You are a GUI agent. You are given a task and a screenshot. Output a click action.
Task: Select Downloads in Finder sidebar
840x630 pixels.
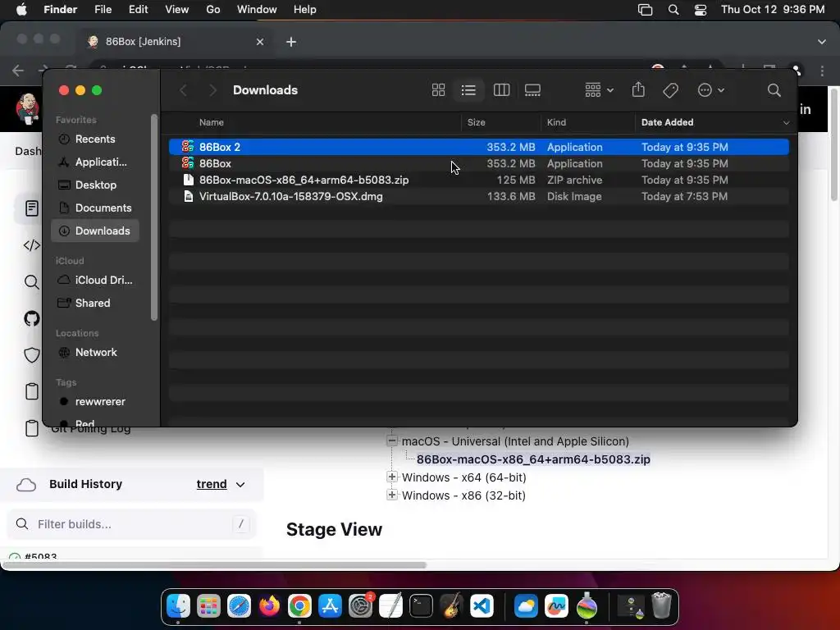point(95,231)
